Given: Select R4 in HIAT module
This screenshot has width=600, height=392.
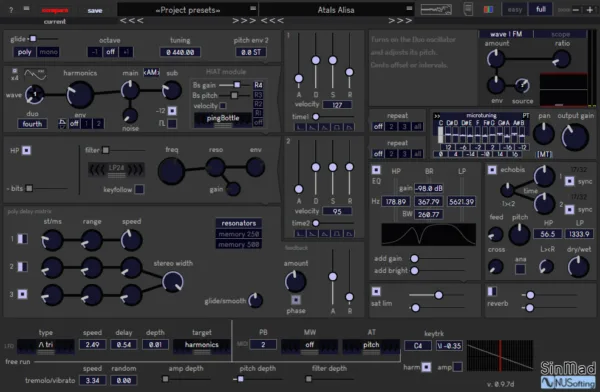Looking at the screenshot, I should [x=258, y=85].
